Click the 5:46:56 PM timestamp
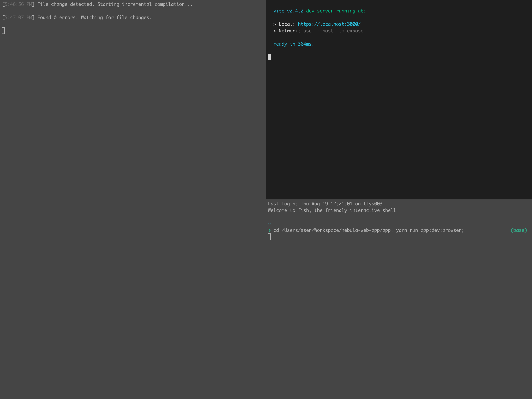The height and width of the screenshot is (399, 532). pyautogui.click(x=18, y=4)
